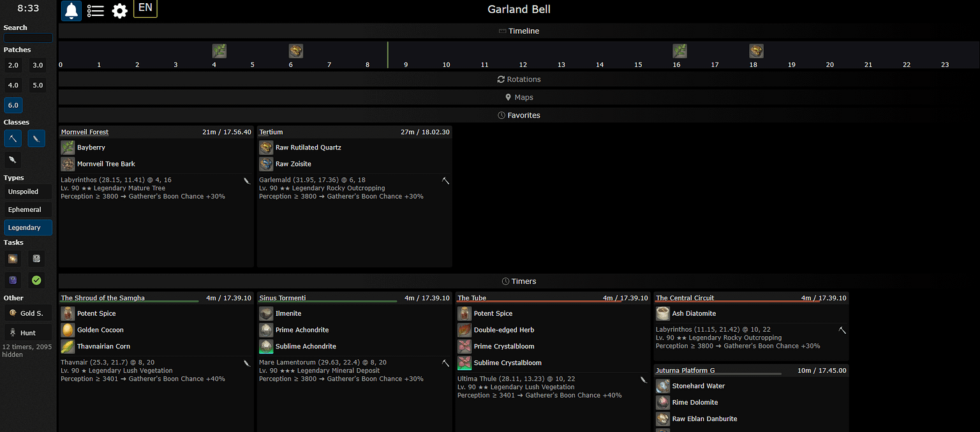The image size is (980, 432).
Task: Open the Sinus Tormenti node link
Action: 283,298
